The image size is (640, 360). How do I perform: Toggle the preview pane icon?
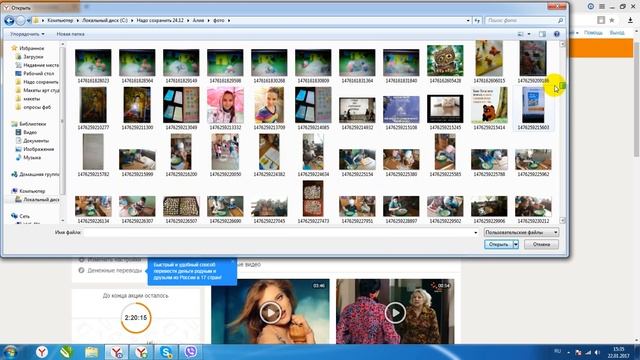point(542,34)
